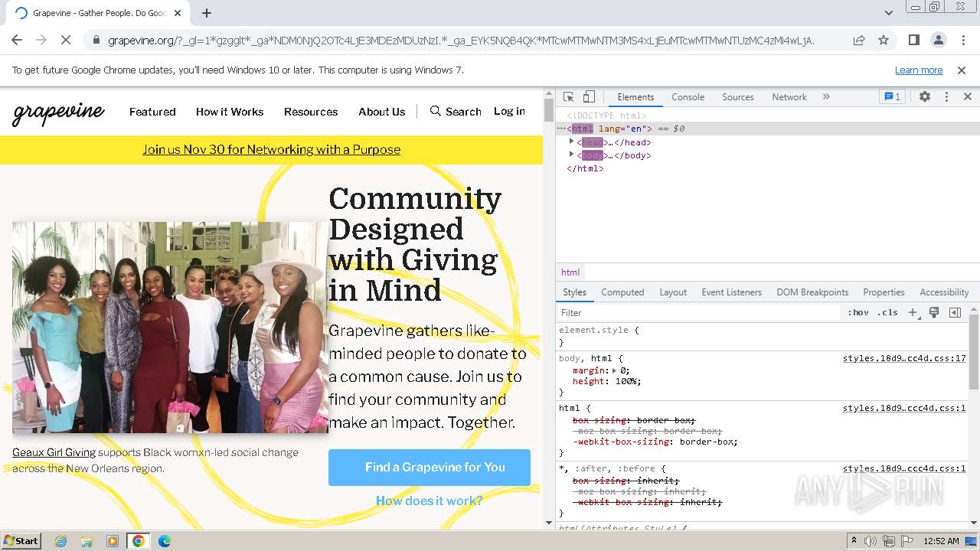Activate the inspect element picker tool

pyautogui.click(x=568, y=96)
